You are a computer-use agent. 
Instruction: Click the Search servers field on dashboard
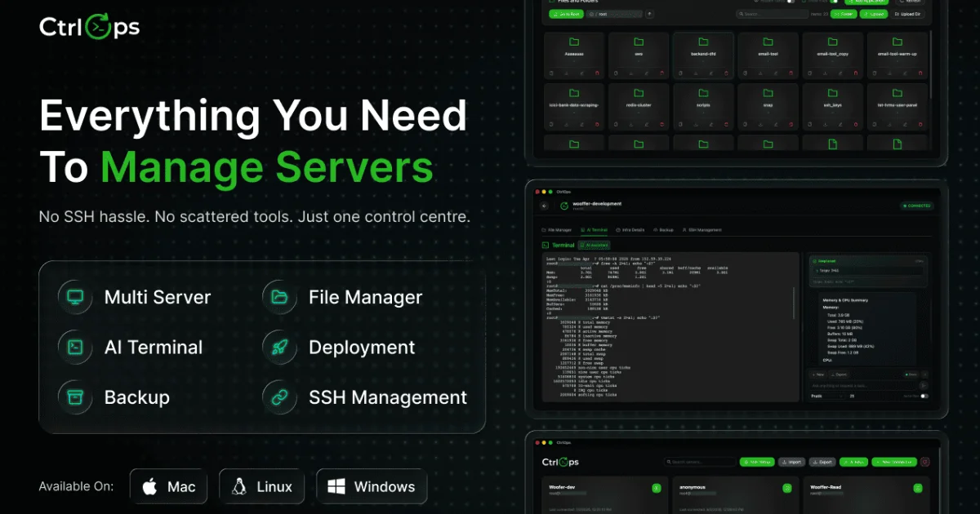701,462
